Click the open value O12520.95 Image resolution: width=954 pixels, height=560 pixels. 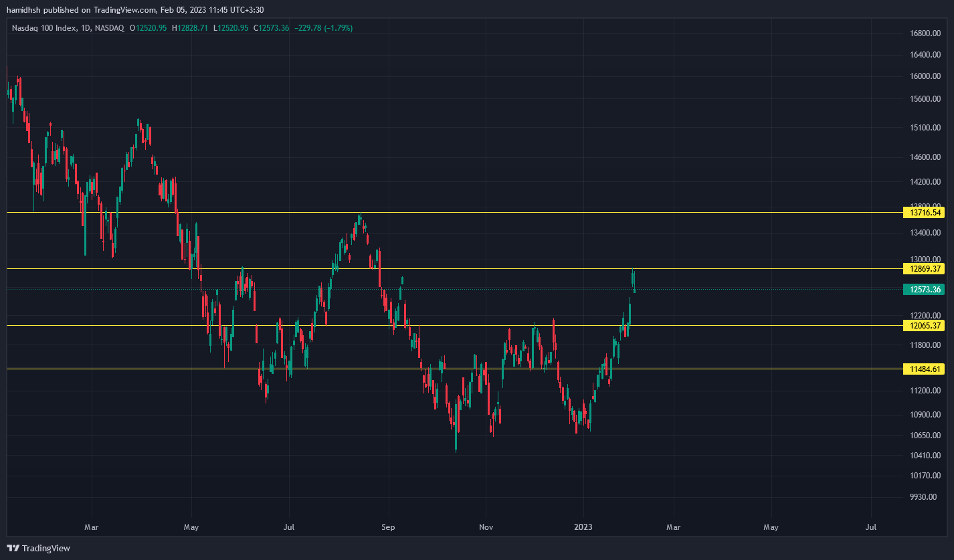[x=149, y=27]
